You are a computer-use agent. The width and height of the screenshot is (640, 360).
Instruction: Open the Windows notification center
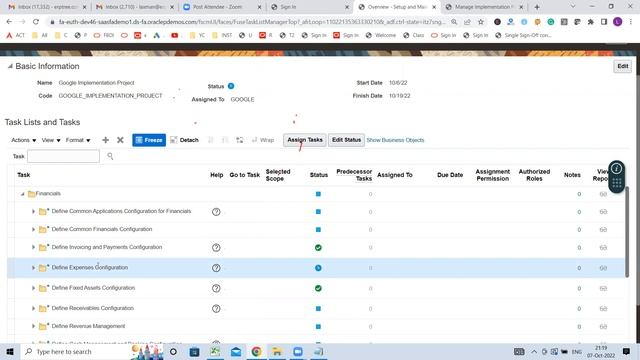click(626, 351)
